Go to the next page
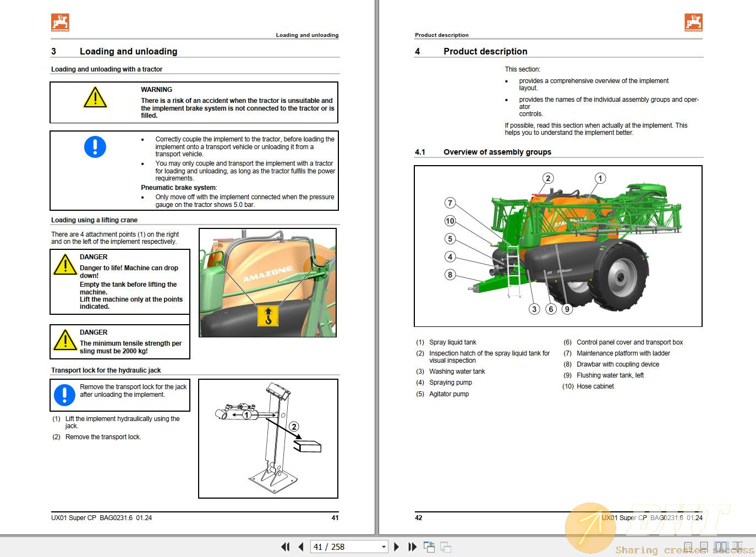Viewport: 756px width, 557px height. point(396,547)
